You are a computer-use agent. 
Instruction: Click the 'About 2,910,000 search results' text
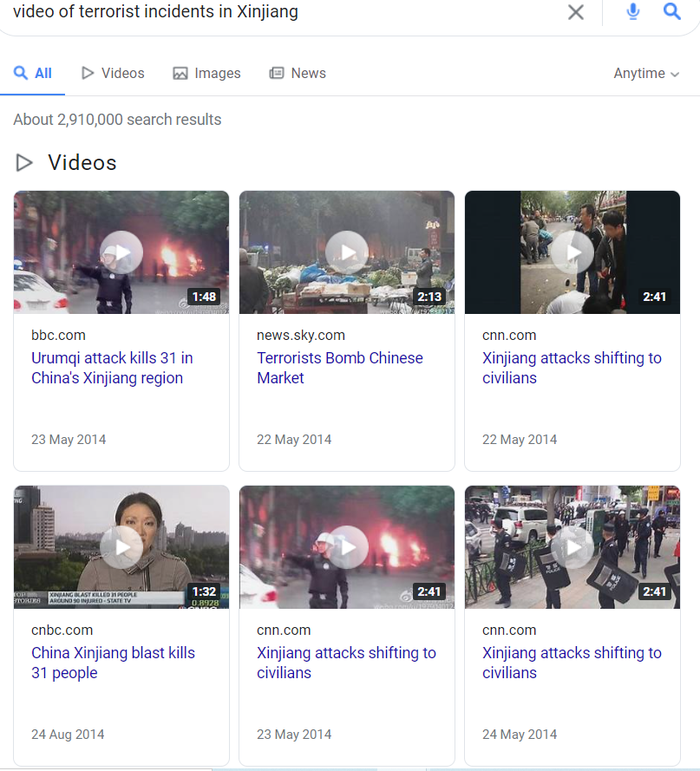click(117, 120)
